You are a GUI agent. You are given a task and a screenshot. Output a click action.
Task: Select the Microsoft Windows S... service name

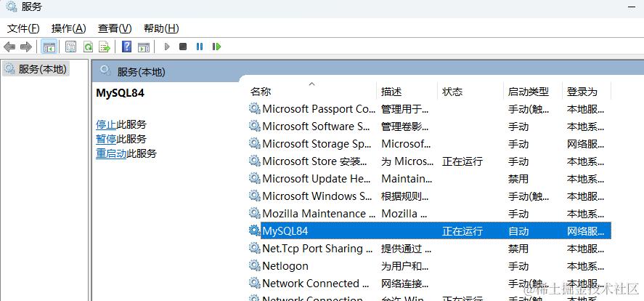coord(317,196)
